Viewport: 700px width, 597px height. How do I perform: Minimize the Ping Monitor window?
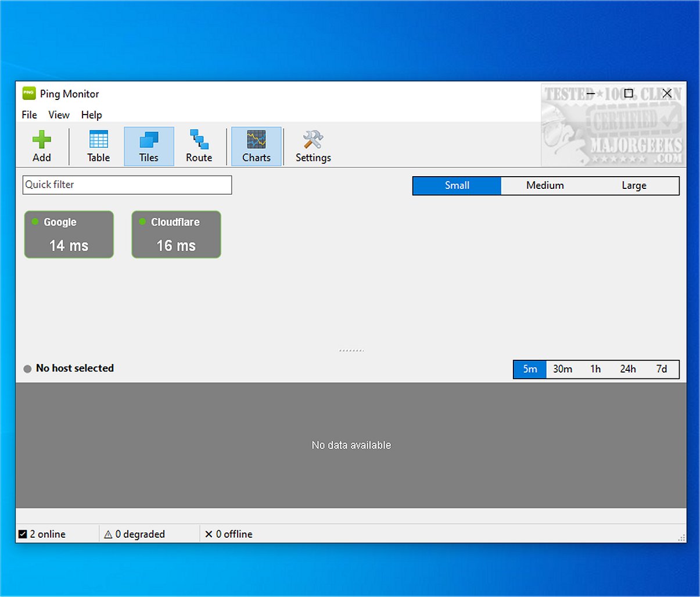tap(590, 93)
